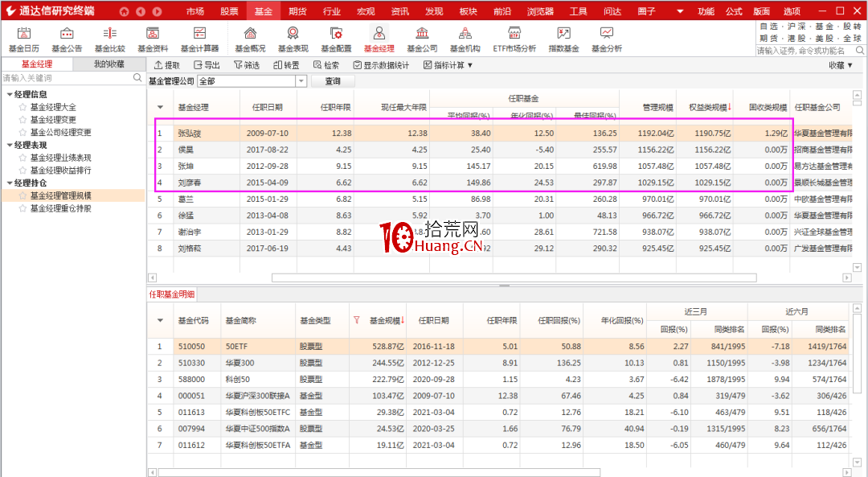Open the 基金配置 allocation icon
The image size is (868, 477).
click(336, 39)
